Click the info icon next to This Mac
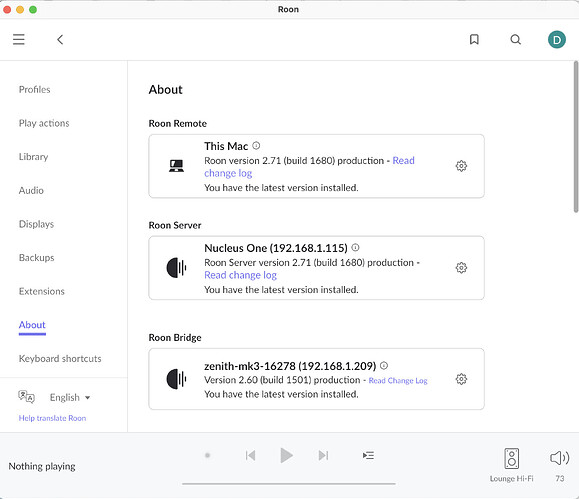 256,146
